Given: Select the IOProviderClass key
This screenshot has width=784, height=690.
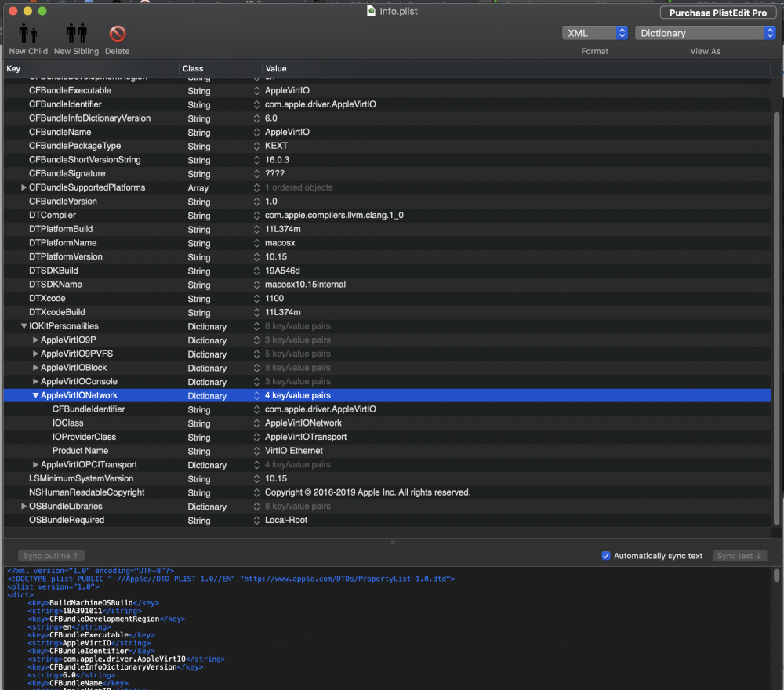Looking at the screenshot, I should 84,437.
